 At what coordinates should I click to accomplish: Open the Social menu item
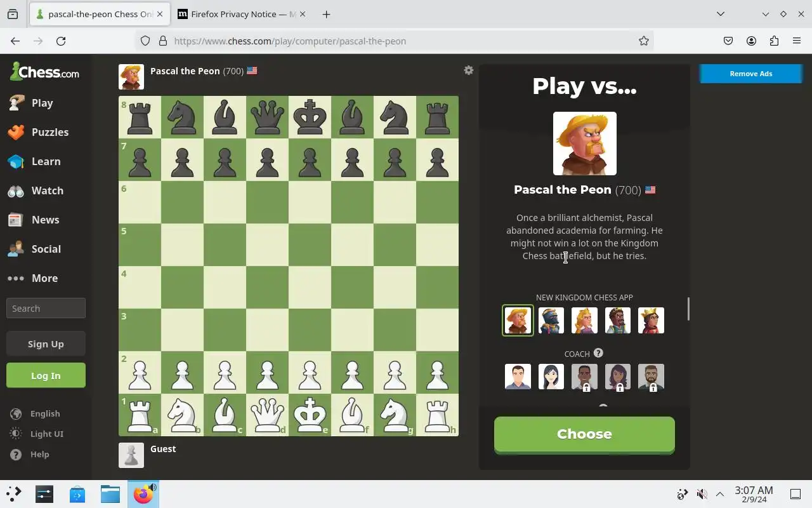34,249
